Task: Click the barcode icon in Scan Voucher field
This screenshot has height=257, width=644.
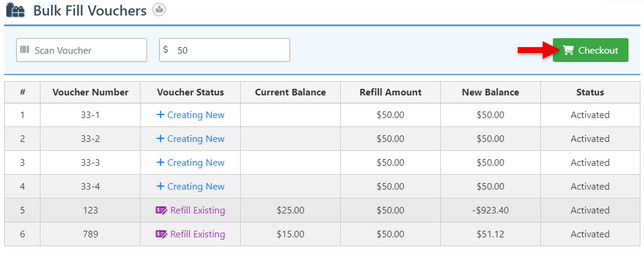Action: pos(24,50)
